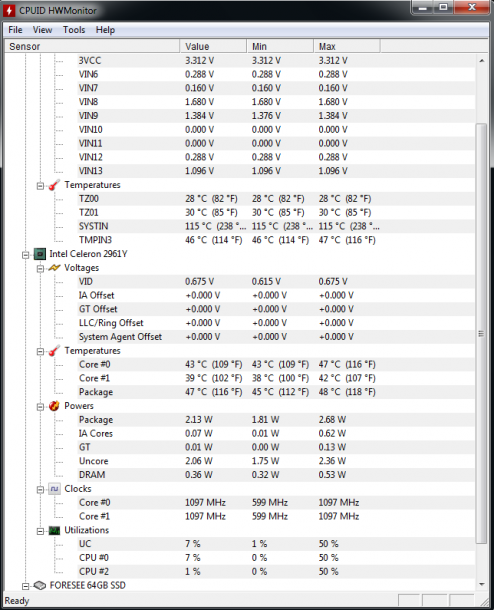Screen dimensions: 494x610
Task: Collapse the CPU Temperatures group
Action: click(40, 352)
